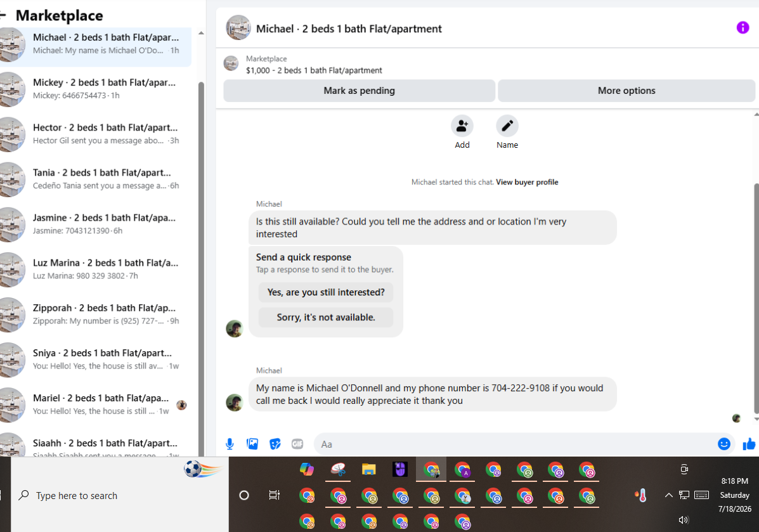The height and width of the screenshot is (532, 759).
Task: Send quick reply 'Sorry, it's not available.'
Action: [326, 318]
